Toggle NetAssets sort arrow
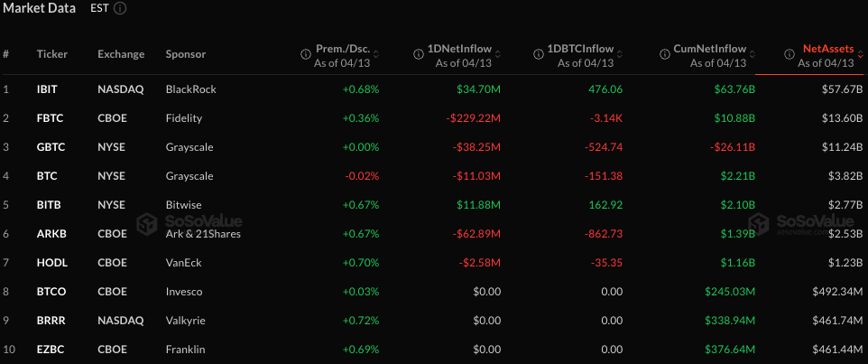 click(860, 54)
